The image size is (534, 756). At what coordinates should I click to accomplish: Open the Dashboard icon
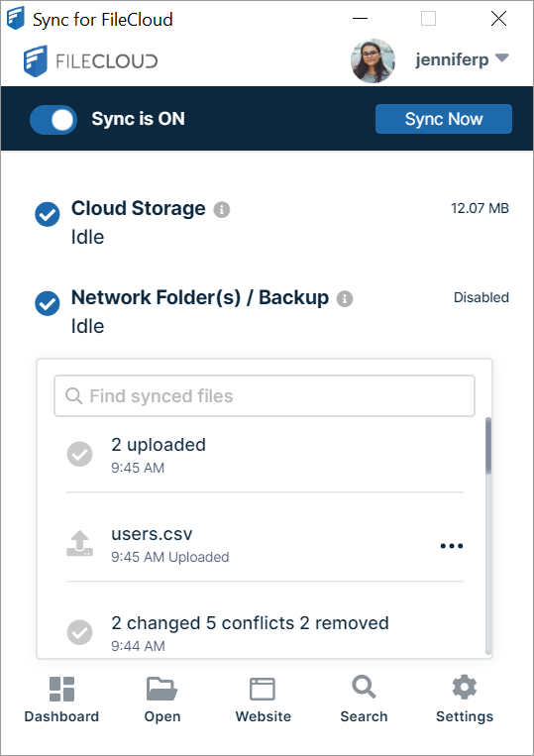click(61, 689)
